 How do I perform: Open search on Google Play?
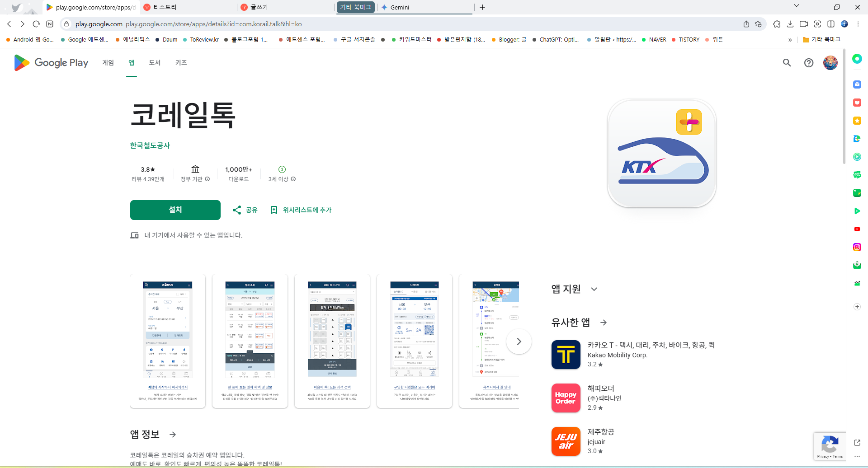click(787, 63)
